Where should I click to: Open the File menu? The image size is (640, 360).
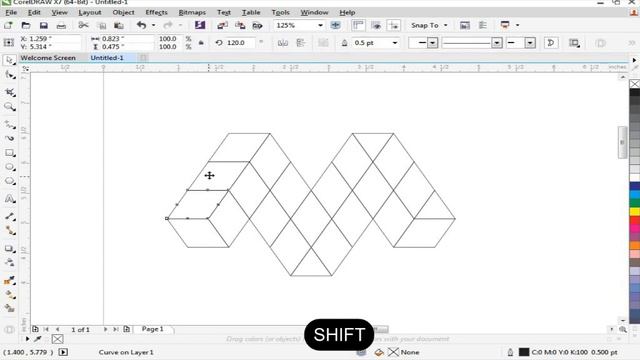point(11,12)
